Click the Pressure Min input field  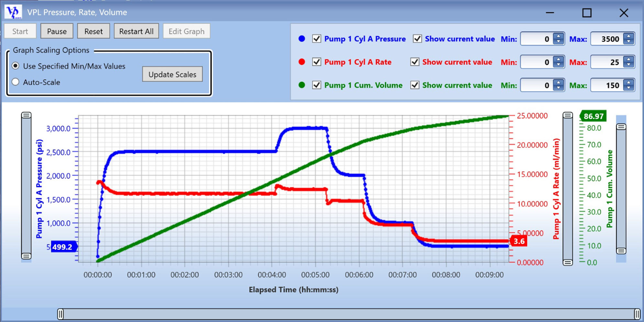(x=537, y=39)
